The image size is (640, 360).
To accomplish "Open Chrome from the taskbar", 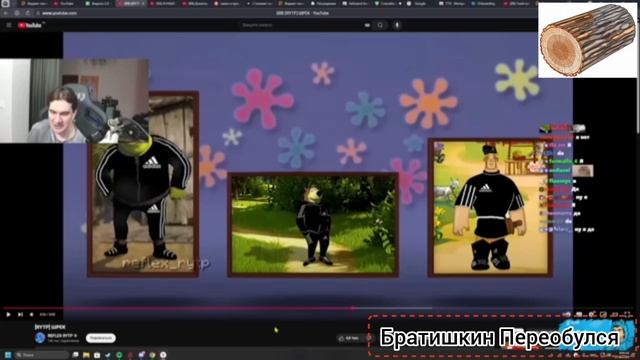I will pyautogui.click(x=152, y=355).
